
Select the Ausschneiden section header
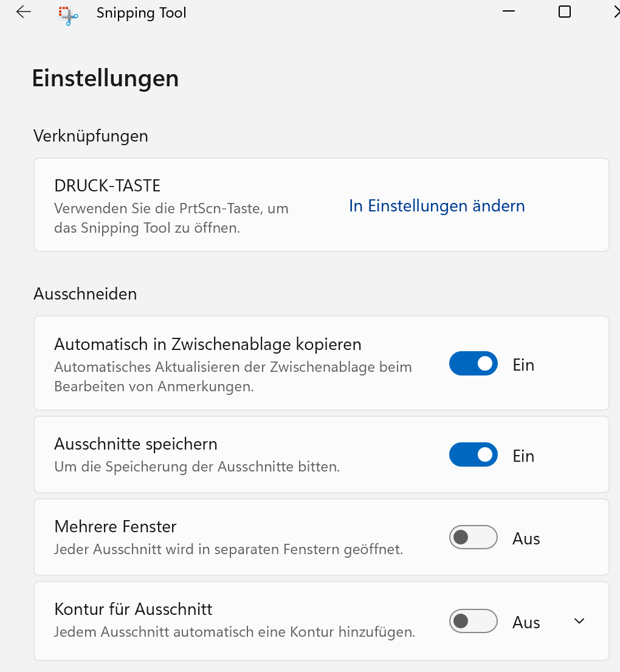click(85, 294)
